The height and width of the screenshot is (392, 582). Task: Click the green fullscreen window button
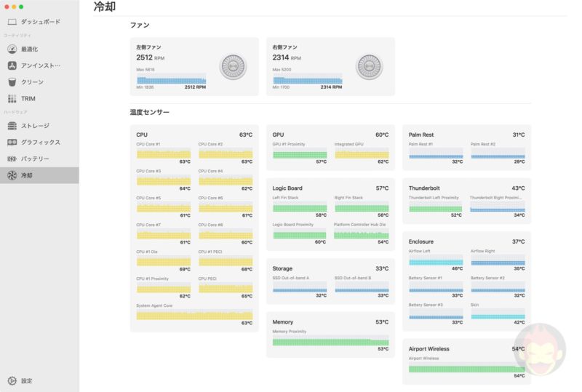21,7
